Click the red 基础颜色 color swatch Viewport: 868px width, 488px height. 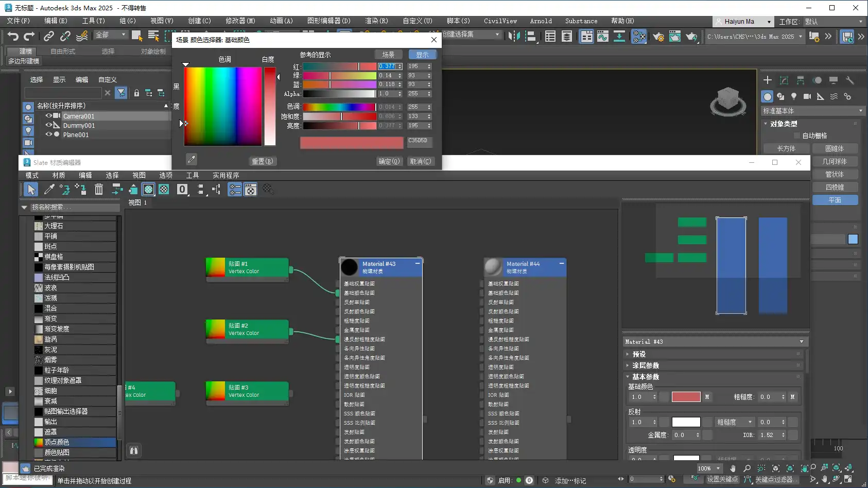click(686, 397)
